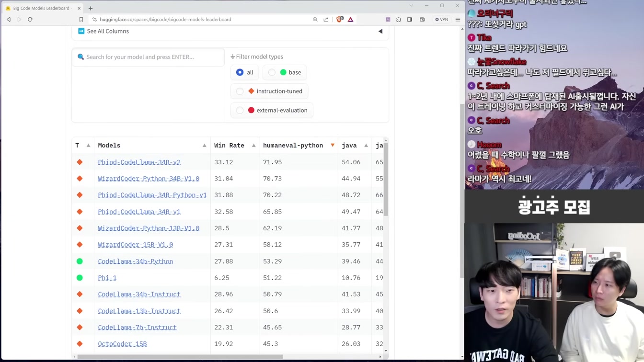Open the Brave wallet icon
The height and width of the screenshot is (362, 644).
(422, 20)
